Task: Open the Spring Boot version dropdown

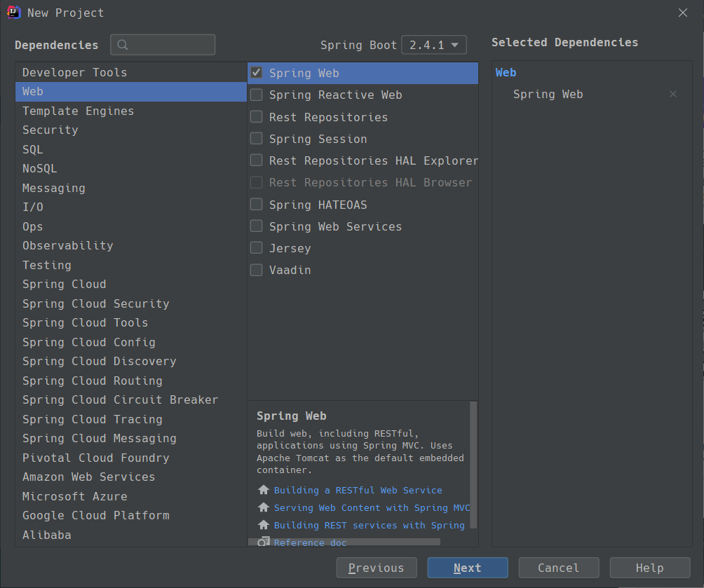Action: coord(433,45)
